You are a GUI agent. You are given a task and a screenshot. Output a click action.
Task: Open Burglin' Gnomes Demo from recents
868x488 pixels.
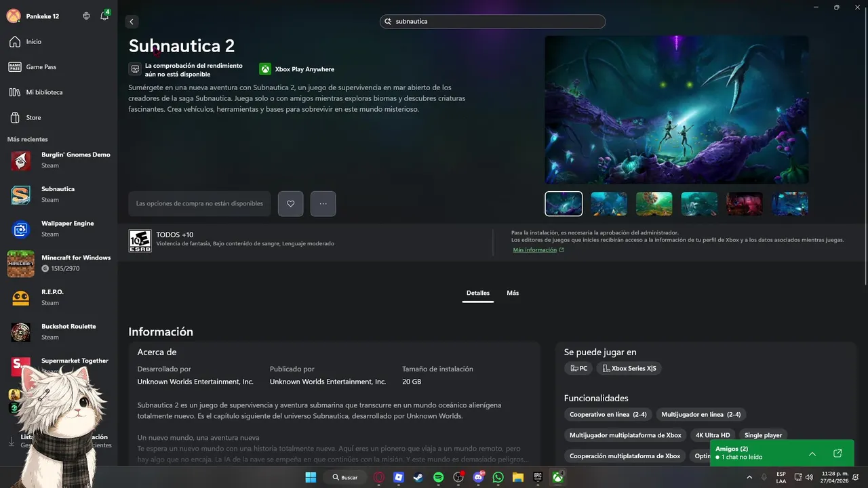click(59, 160)
